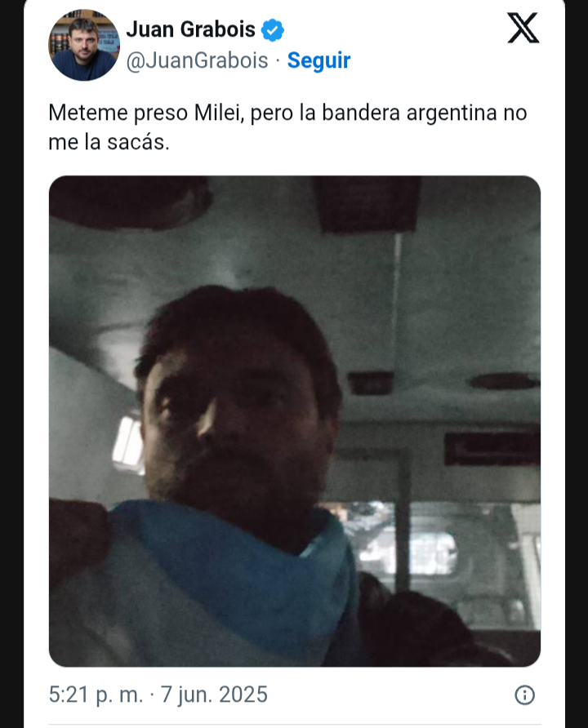Click the tweet text about Milei
The image size is (588, 728).
pos(287,127)
